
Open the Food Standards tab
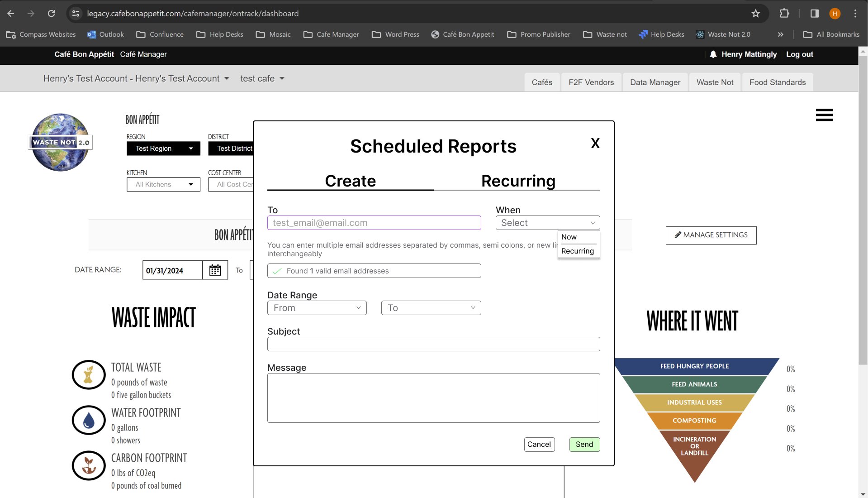(778, 82)
